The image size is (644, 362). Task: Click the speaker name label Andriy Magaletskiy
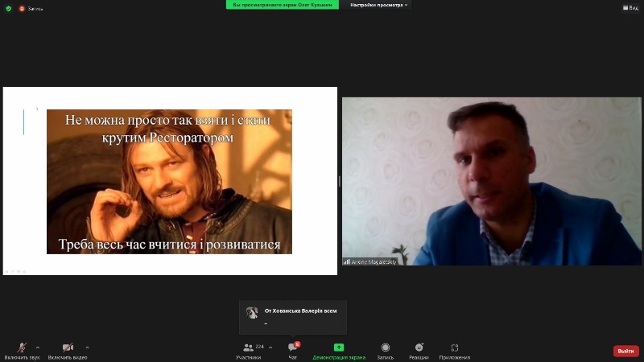pos(374,262)
